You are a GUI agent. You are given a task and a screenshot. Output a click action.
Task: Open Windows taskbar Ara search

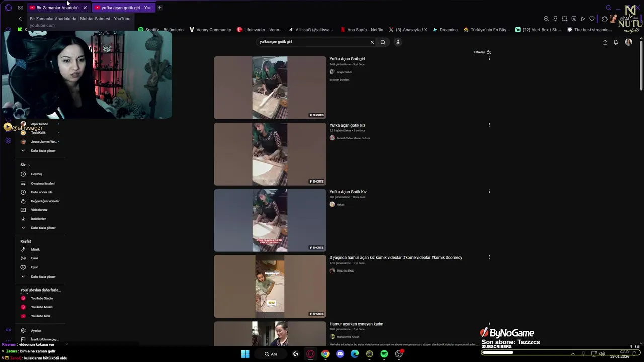point(271,354)
